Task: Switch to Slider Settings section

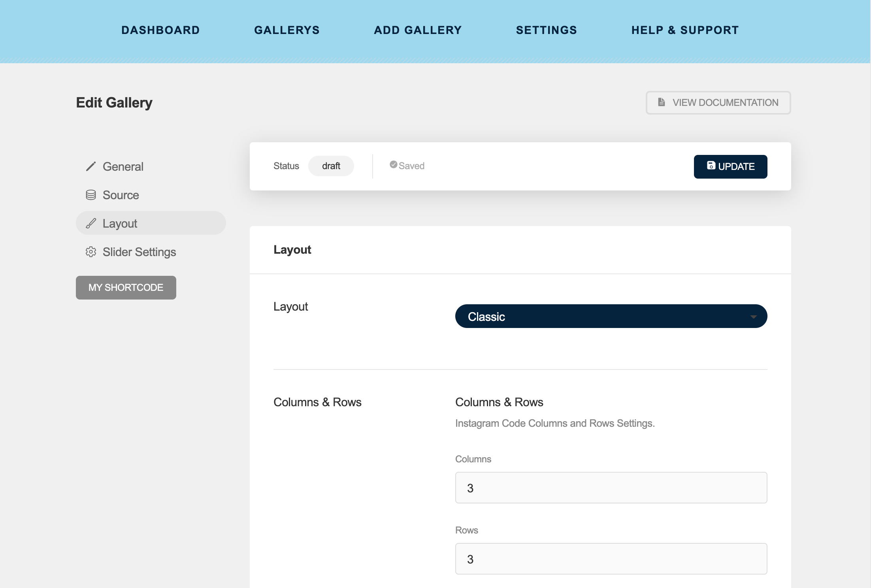Action: click(x=139, y=252)
